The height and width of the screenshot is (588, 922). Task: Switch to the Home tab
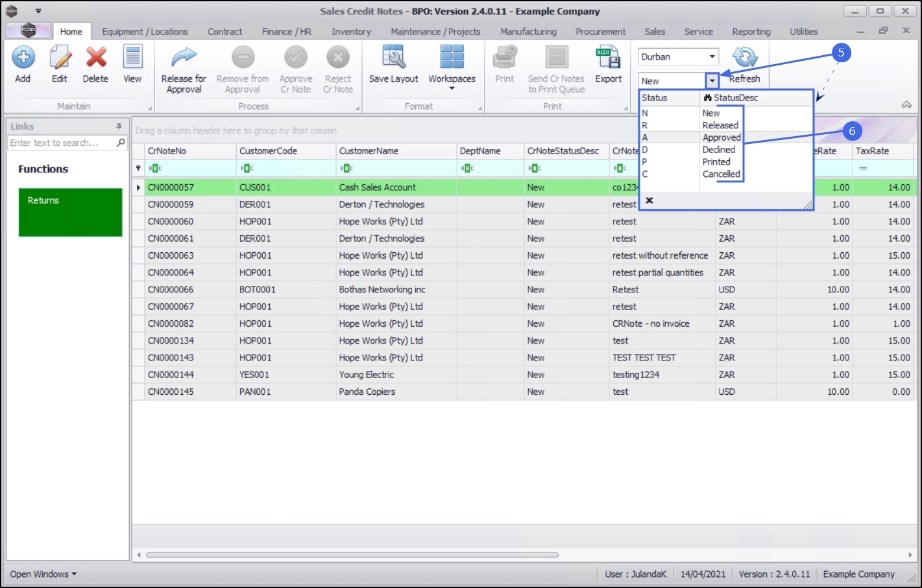tap(71, 32)
